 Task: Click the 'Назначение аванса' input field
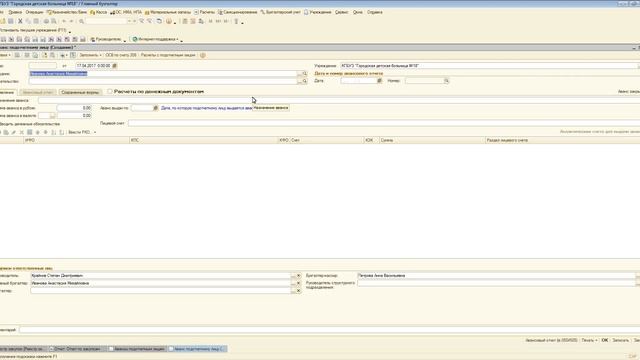click(x=339, y=100)
